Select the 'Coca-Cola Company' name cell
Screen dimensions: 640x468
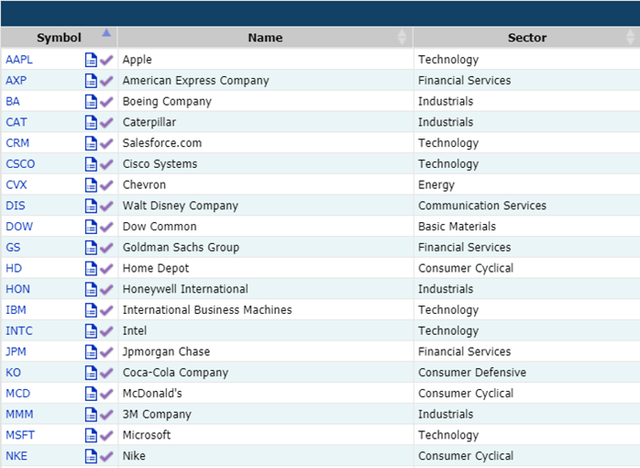click(x=266, y=373)
